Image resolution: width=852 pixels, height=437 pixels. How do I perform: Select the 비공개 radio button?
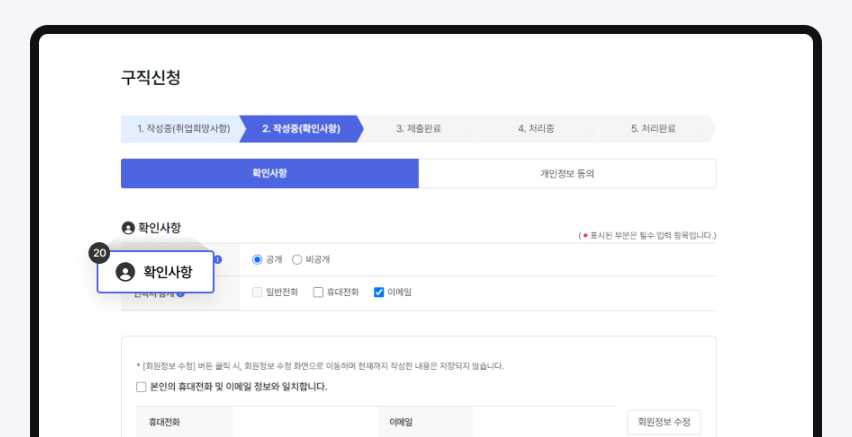coord(297,260)
